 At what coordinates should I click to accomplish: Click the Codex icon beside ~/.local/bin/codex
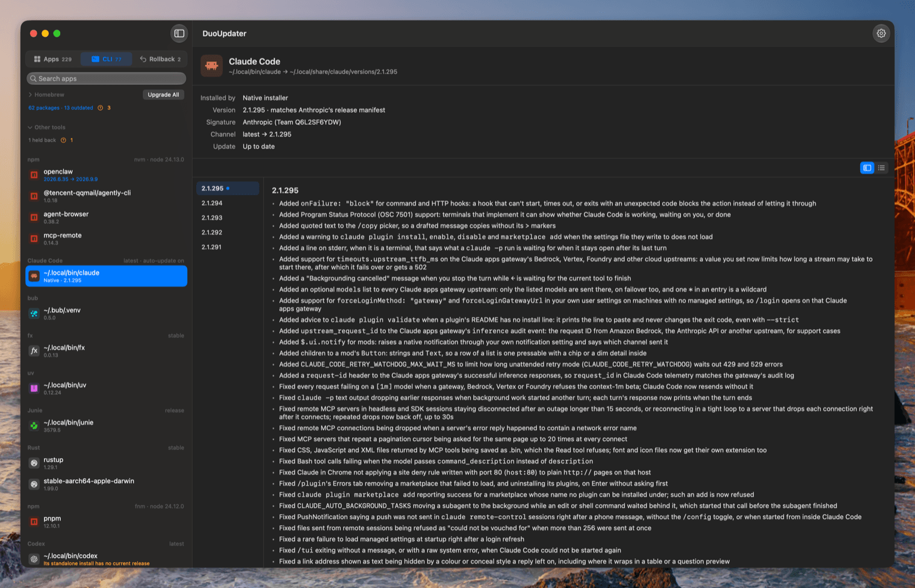[34, 559]
